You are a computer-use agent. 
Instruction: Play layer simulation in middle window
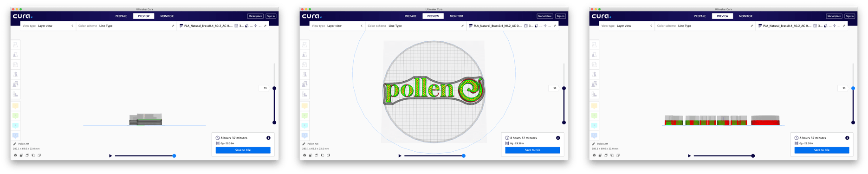click(400, 156)
